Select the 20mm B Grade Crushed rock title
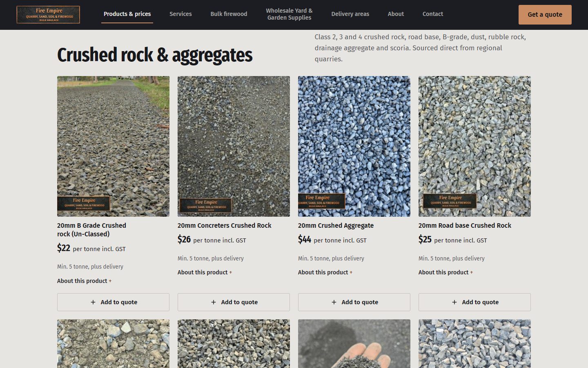The image size is (588, 368). click(x=91, y=230)
